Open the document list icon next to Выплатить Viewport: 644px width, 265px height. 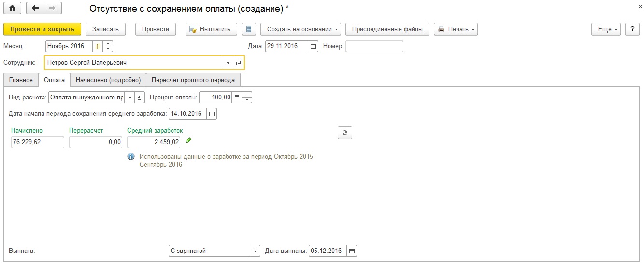249,29
